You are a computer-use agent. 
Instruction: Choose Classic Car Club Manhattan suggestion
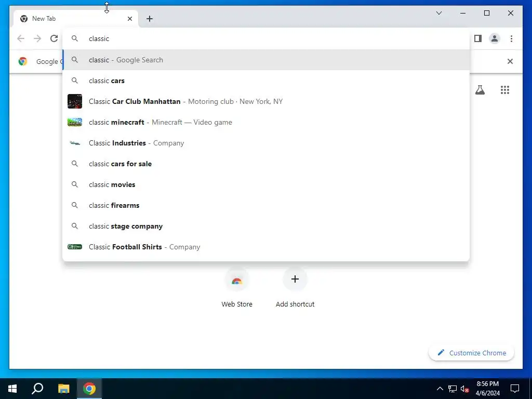pos(266,101)
